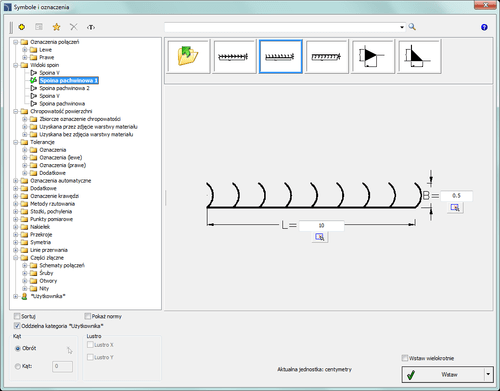
Task: Select the Kąt radio button
Action: (18, 366)
